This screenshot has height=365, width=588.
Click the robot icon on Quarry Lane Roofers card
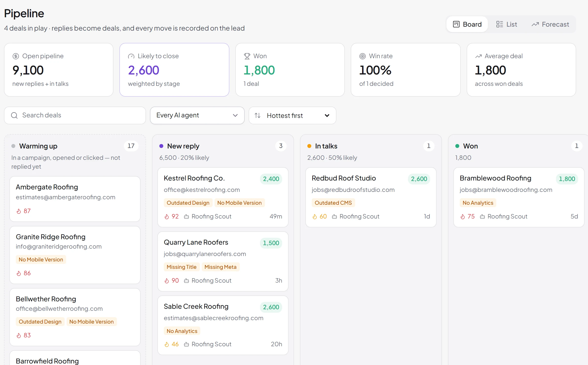tap(186, 281)
